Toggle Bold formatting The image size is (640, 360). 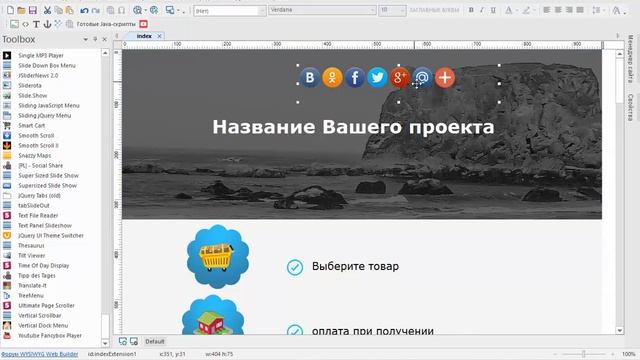coord(471,10)
